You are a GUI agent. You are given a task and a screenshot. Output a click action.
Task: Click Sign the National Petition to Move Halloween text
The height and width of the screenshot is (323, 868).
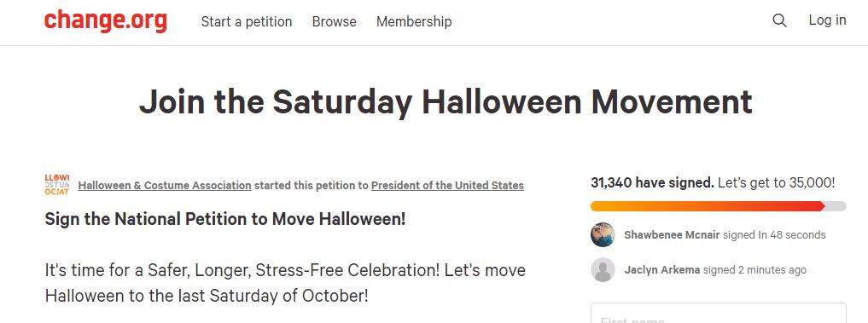(x=225, y=219)
